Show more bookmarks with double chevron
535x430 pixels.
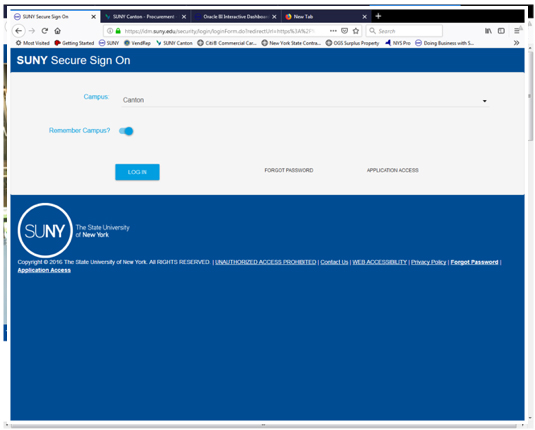[x=517, y=43]
